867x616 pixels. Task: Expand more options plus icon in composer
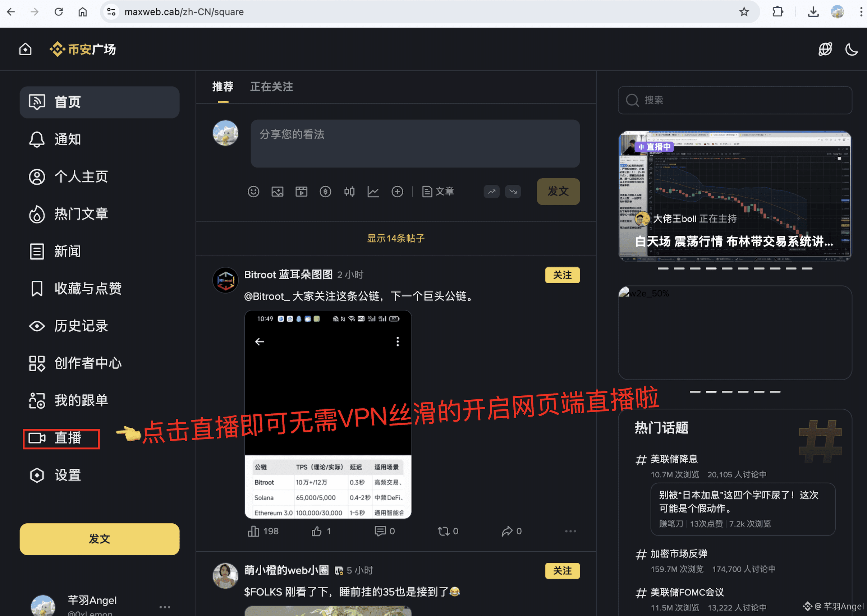[397, 192]
